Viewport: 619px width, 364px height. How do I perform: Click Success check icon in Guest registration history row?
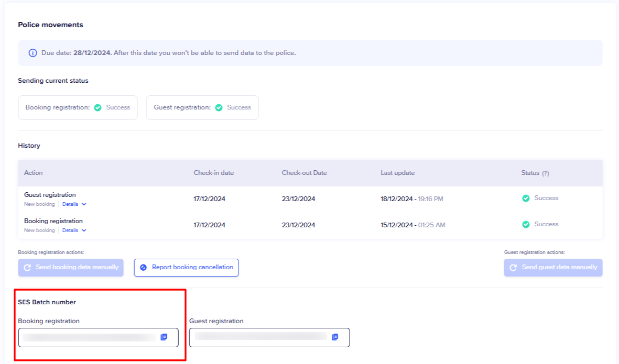526,198
